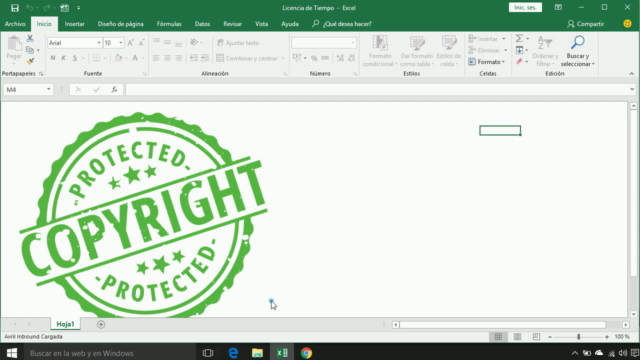Switch to the Fórmulas tab
Viewport: 640px width, 360px height.
(x=169, y=24)
